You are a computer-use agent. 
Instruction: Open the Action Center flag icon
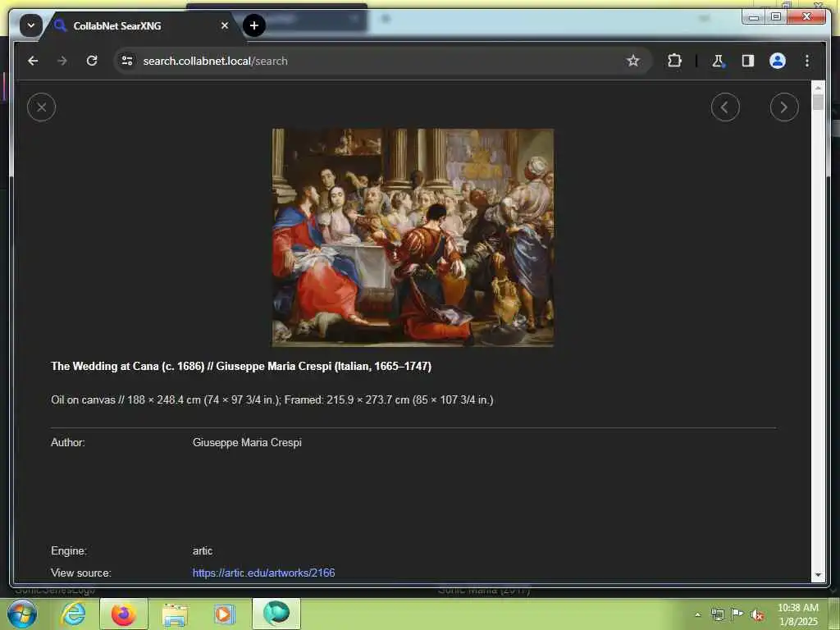click(737, 614)
